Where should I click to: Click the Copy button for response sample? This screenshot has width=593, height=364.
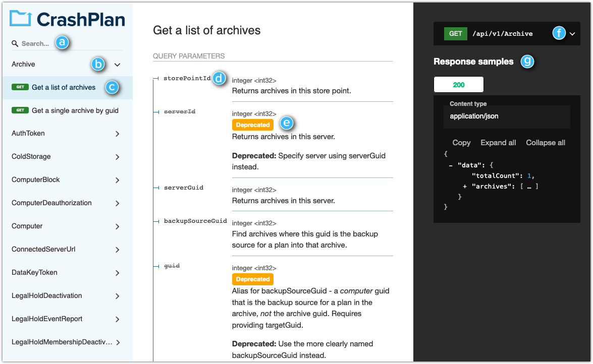tap(461, 143)
